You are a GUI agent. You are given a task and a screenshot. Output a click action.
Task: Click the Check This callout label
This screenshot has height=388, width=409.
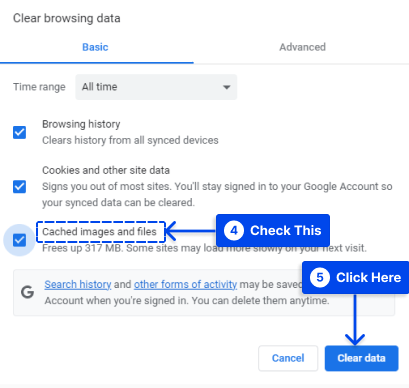click(x=286, y=230)
